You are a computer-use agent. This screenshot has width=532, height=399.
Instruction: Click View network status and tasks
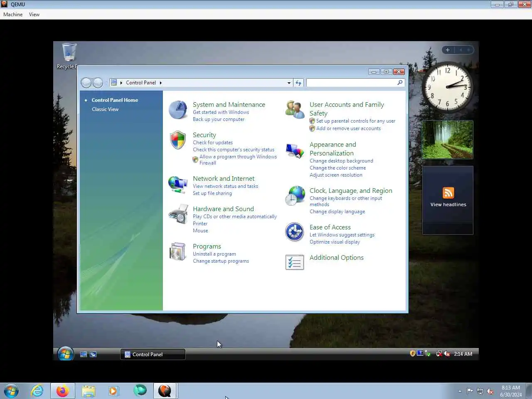[x=225, y=186]
